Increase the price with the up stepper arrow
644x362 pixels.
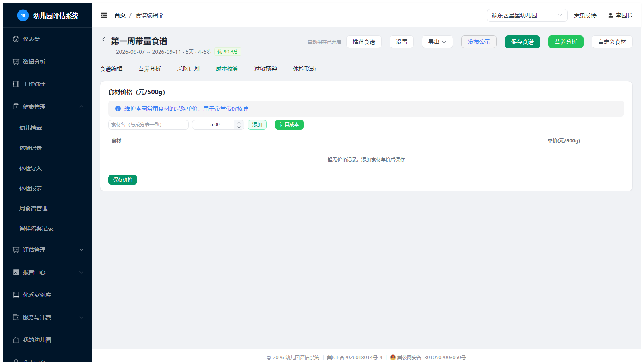click(x=239, y=123)
